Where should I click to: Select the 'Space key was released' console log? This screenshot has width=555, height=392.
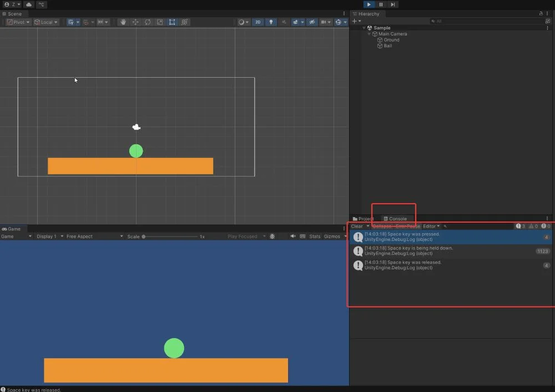(451, 265)
